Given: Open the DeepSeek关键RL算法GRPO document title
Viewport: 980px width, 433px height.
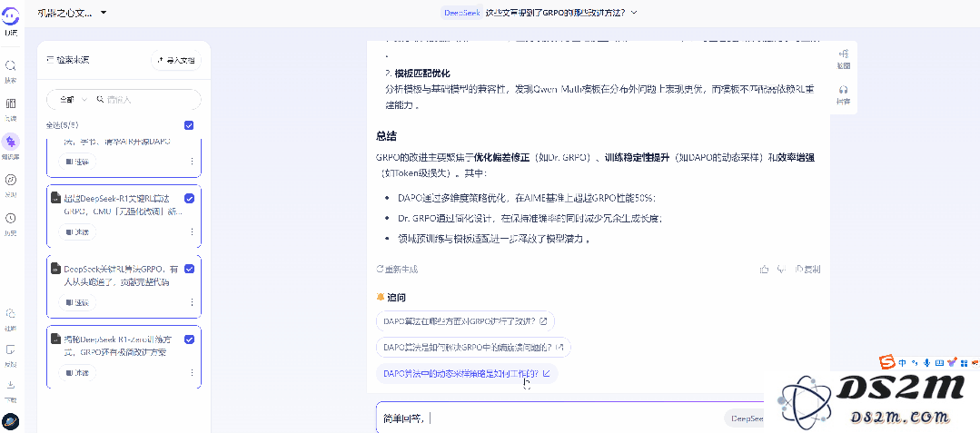Looking at the screenshot, I should (x=121, y=276).
